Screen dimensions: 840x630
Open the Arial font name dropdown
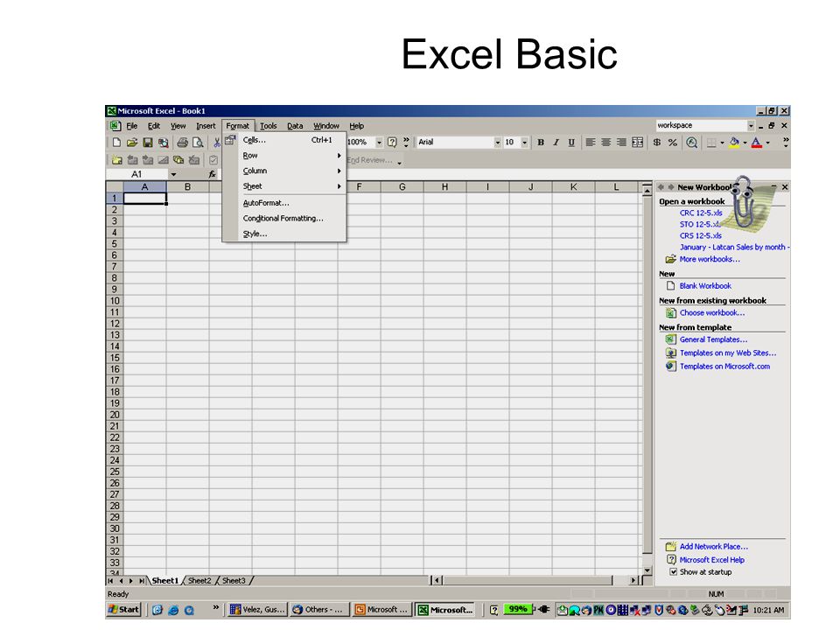click(498, 143)
